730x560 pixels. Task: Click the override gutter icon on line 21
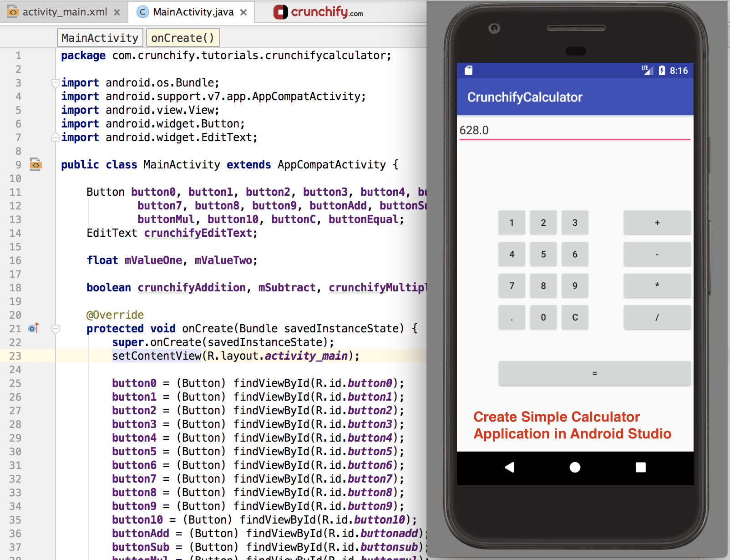[34, 328]
